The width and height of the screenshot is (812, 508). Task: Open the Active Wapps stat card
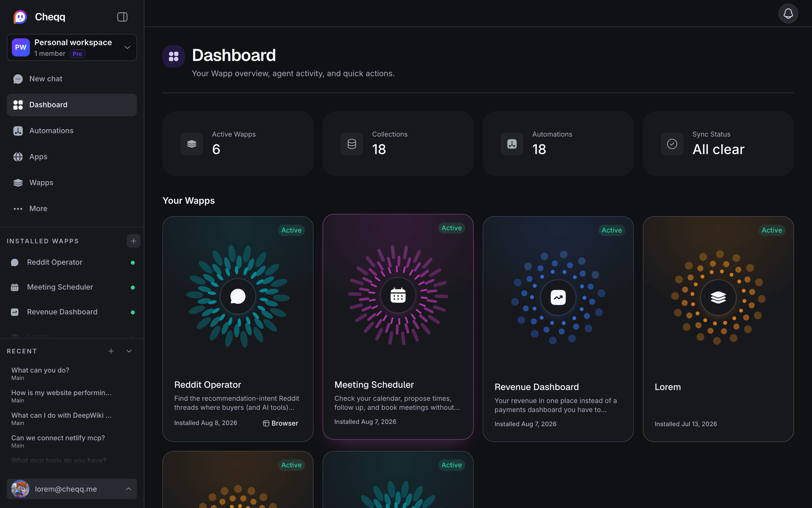(238, 143)
